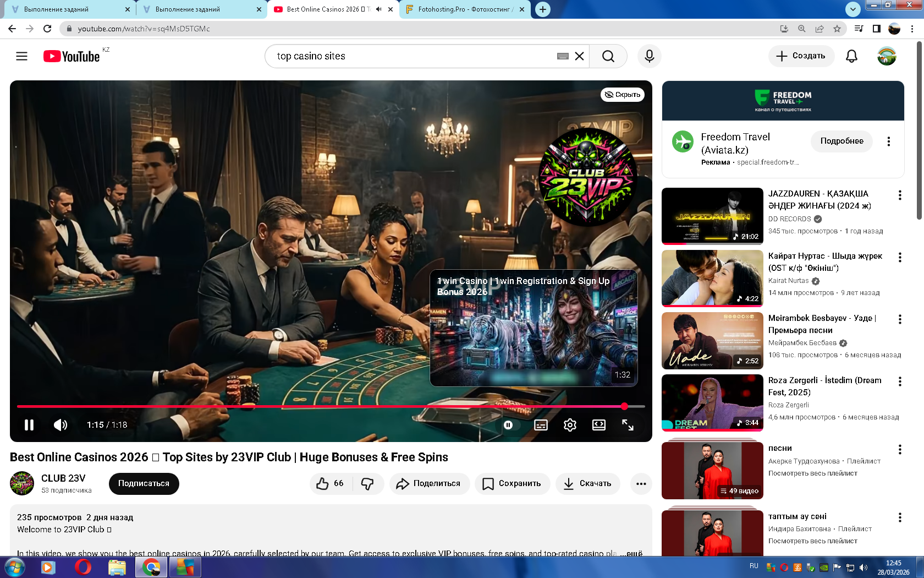Open the JAZZDAUREN video thumbnail

pyautogui.click(x=712, y=216)
